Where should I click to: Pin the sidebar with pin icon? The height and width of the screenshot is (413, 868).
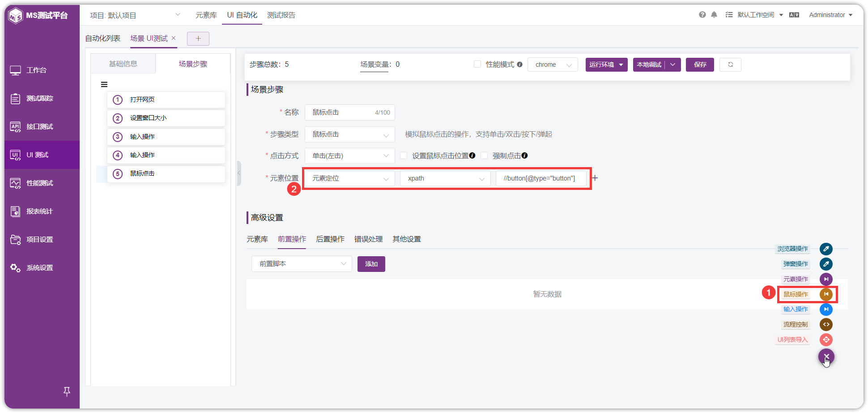click(67, 391)
